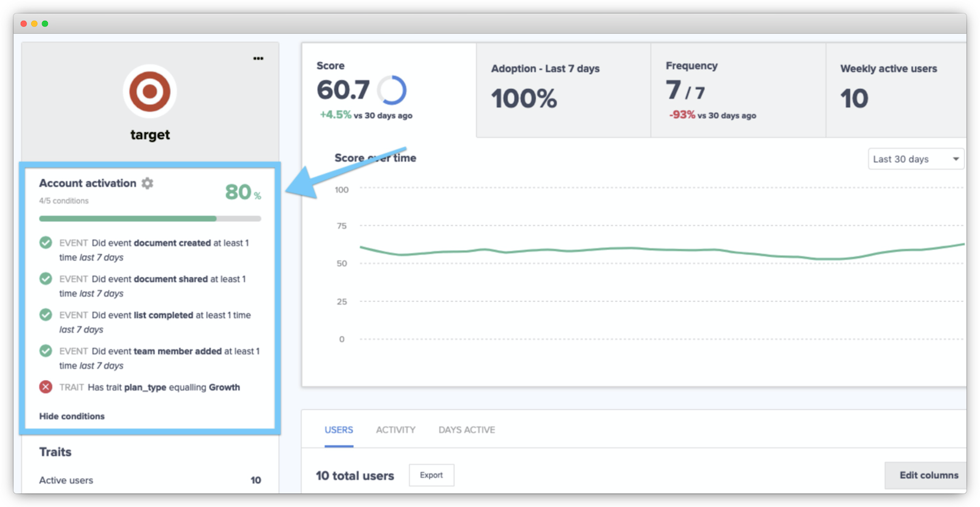980x507 pixels.
Task: Click the account activation progress bar
Action: coord(150,218)
